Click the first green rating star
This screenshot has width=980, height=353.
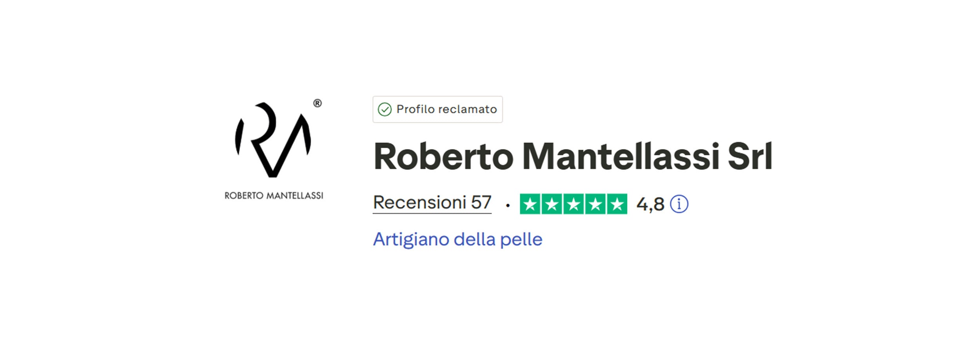[x=530, y=204]
